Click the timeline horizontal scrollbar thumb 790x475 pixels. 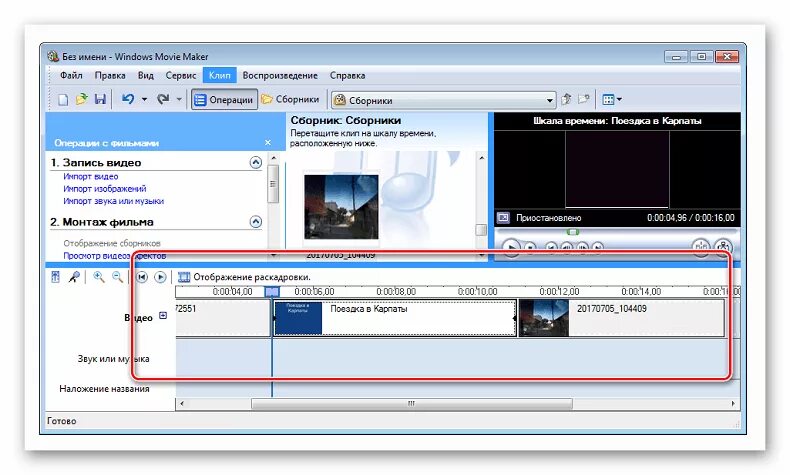pyautogui.click(x=412, y=403)
